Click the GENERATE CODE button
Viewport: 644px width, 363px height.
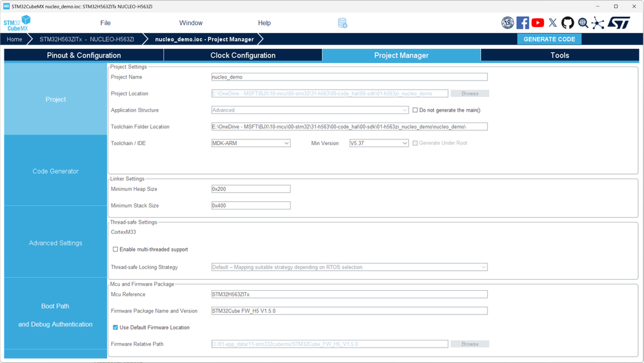(549, 39)
